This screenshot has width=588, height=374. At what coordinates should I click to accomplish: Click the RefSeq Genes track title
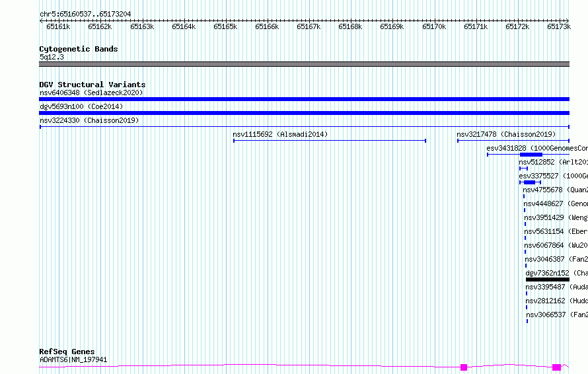[67, 352]
